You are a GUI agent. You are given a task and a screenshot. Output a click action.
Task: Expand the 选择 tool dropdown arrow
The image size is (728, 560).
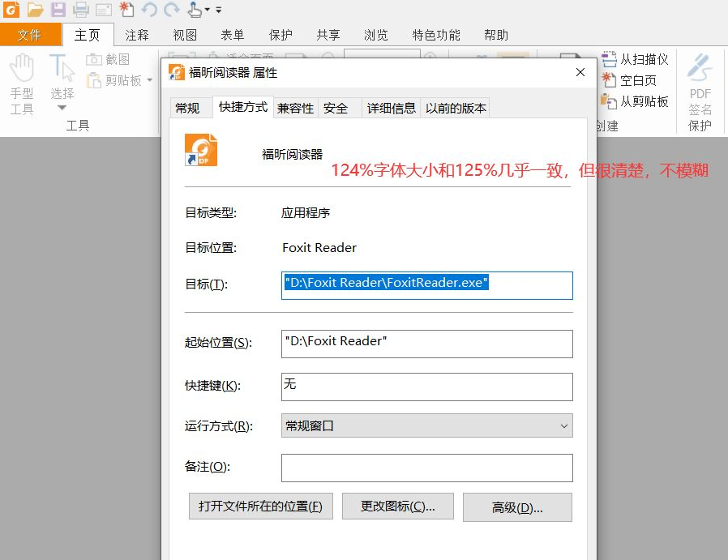pos(61,107)
